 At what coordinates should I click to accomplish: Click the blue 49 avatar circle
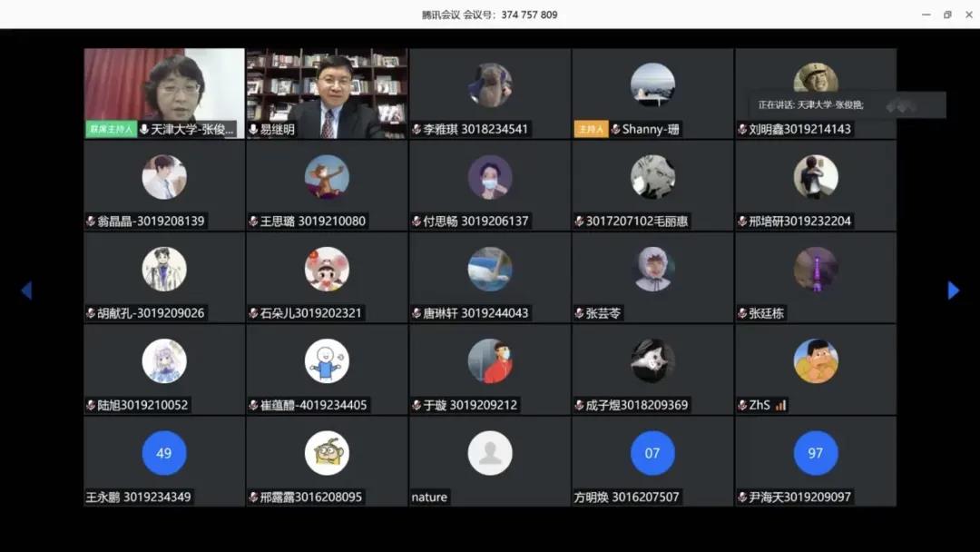click(x=164, y=453)
